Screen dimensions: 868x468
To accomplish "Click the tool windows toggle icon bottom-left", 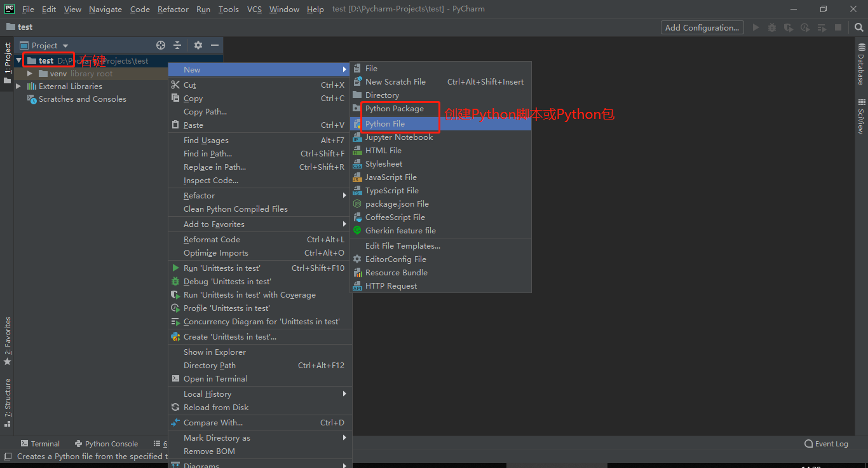I will [x=7, y=457].
